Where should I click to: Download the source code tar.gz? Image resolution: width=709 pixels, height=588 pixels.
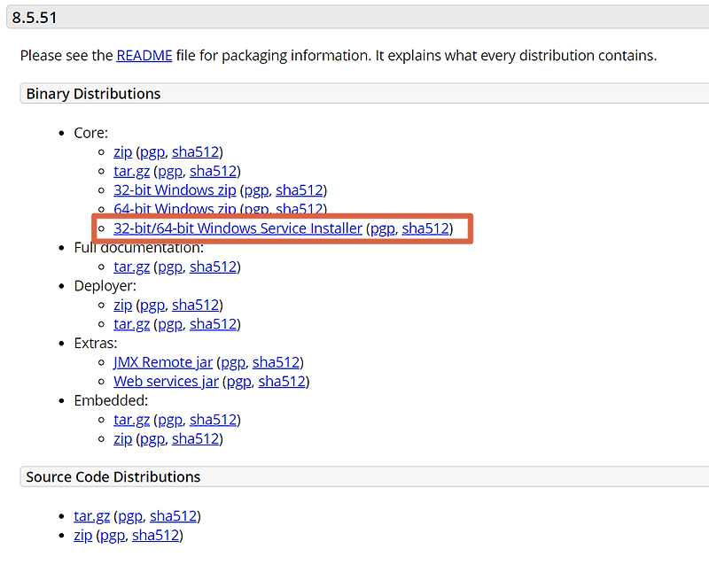[91, 516]
